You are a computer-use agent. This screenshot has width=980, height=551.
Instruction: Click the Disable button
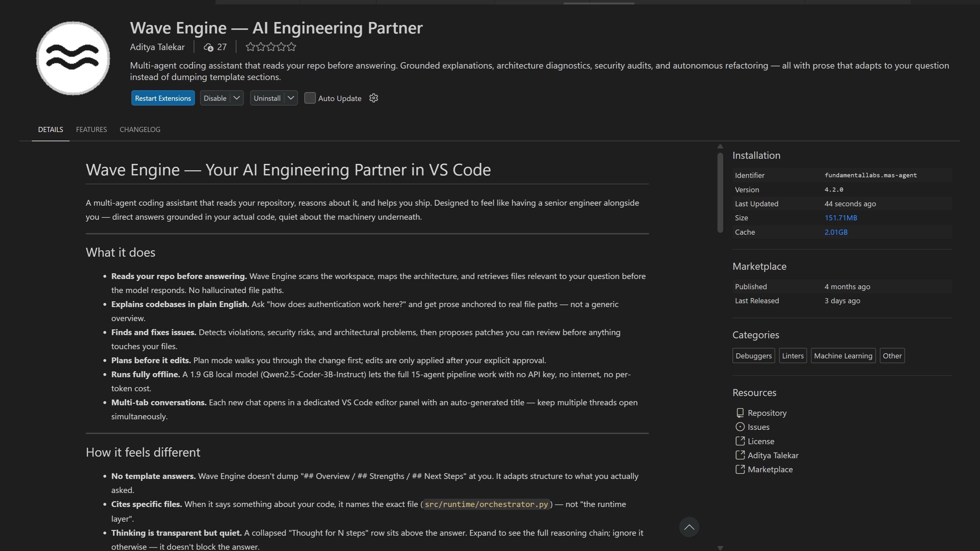click(215, 98)
